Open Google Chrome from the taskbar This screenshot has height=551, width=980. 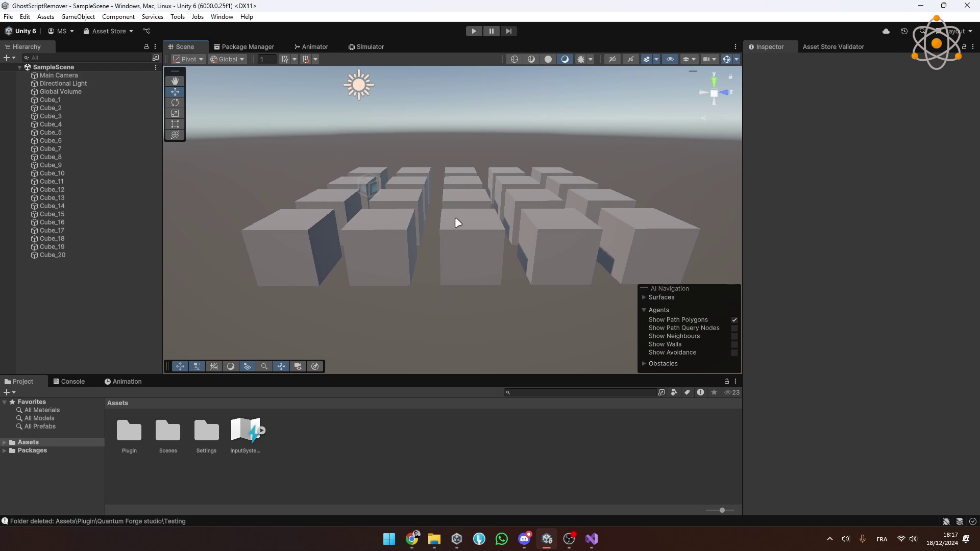[x=412, y=539]
